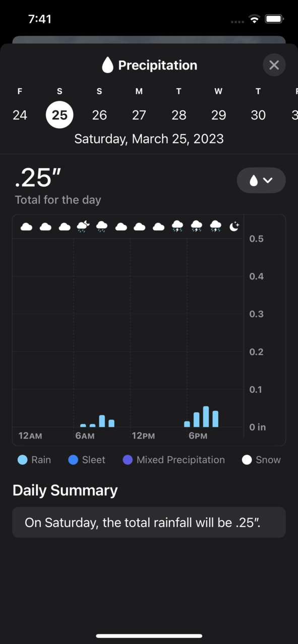Tap the Daily Summary text card
Image resolution: width=298 pixels, height=644 pixels.
coord(149,522)
